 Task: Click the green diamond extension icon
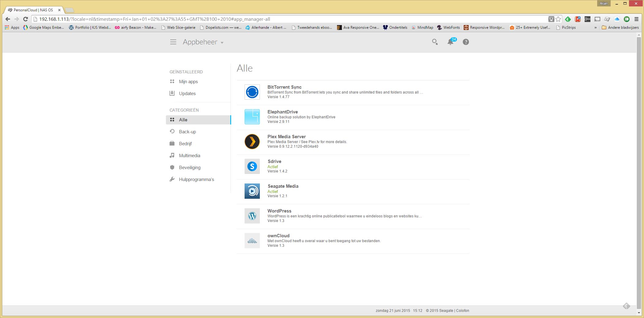pos(568,19)
